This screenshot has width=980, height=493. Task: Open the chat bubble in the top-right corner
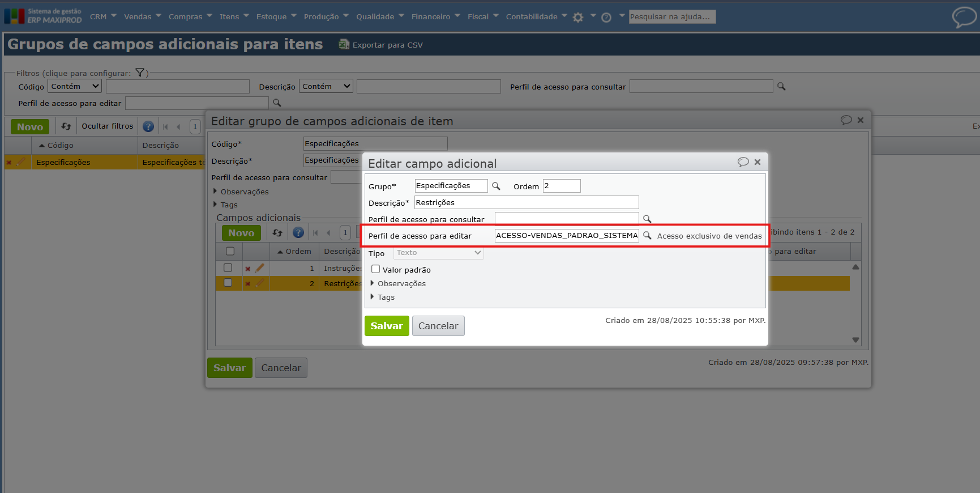coord(964,17)
